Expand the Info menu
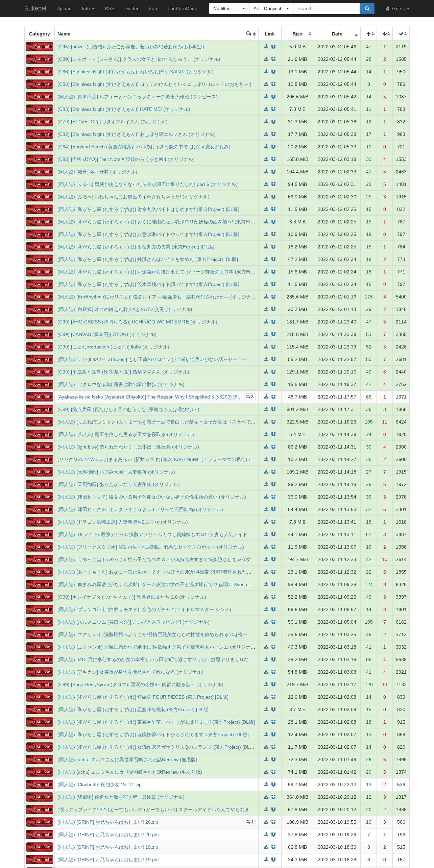This screenshot has height=868, width=434. [88, 8]
